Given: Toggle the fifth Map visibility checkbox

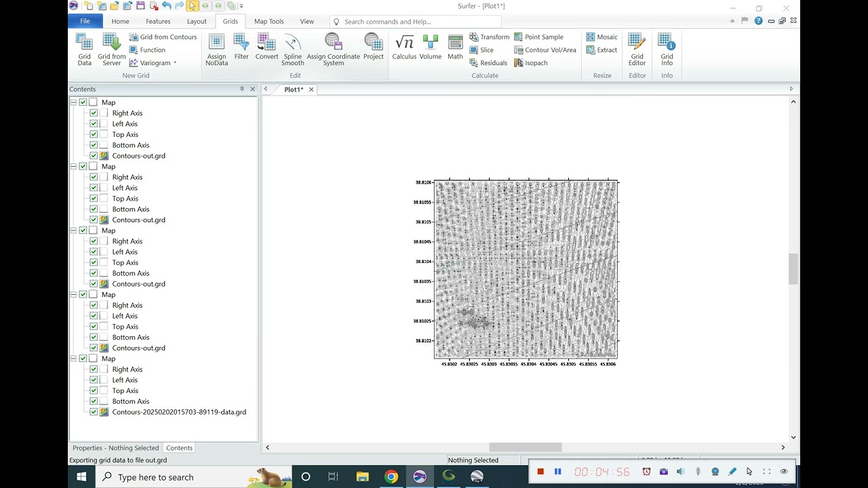Looking at the screenshot, I should [83, 359].
